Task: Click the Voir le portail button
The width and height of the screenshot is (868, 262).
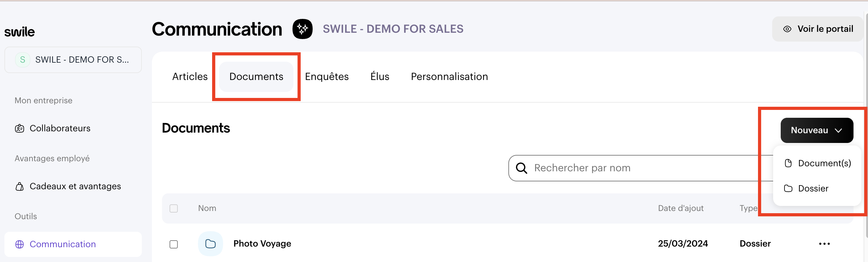Action: tap(818, 29)
